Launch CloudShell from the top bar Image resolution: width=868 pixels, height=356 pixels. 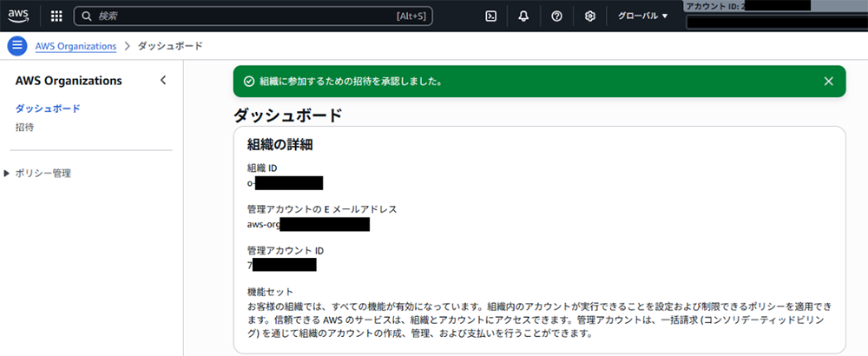coord(490,16)
